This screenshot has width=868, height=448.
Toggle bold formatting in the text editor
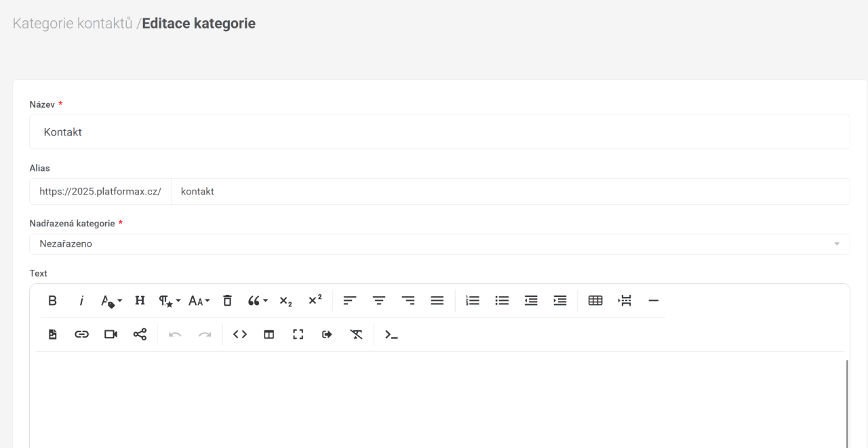(x=52, y=301)
